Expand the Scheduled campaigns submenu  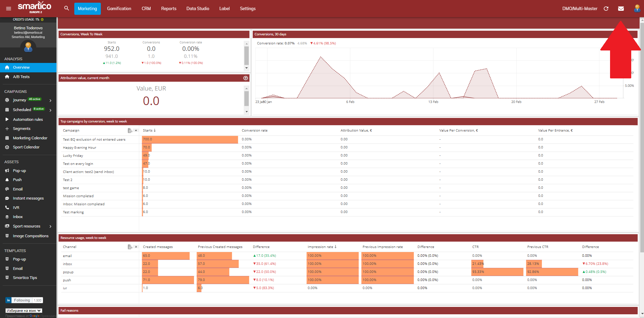click(50, 110)
